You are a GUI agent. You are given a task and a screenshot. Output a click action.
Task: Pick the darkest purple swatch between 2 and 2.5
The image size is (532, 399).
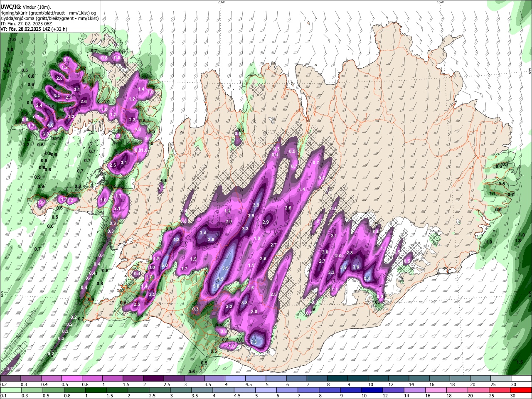tap(153, 379)
